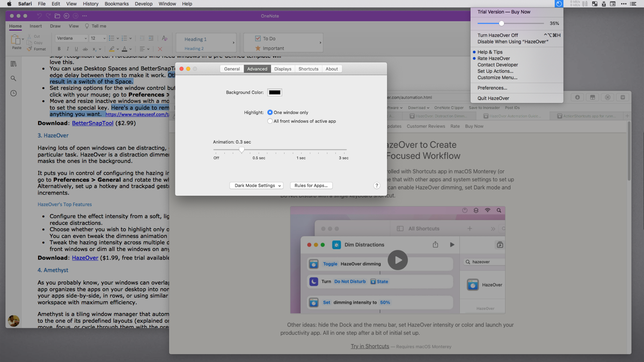Show notebooks via OneNote sidebar books icon
644x362 pixels.
point(13,64)
